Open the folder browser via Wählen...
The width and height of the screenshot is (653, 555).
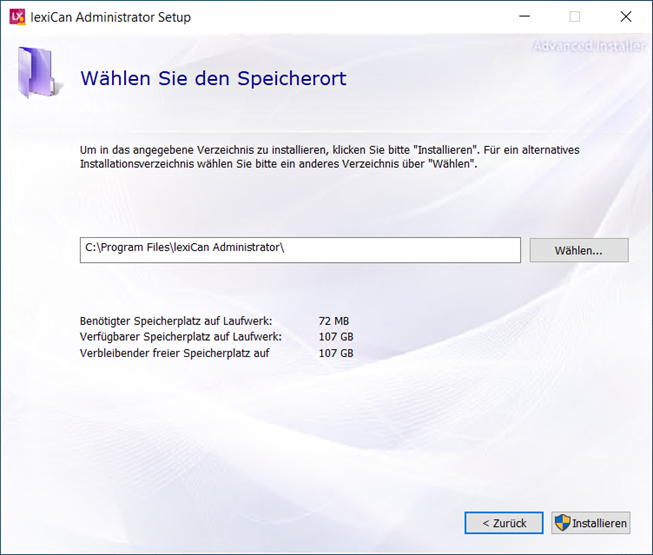[578, 250]
